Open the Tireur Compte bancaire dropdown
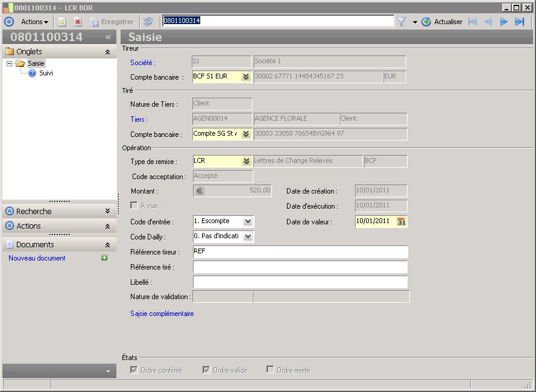 pyautogui.click(x=246, y=77)
